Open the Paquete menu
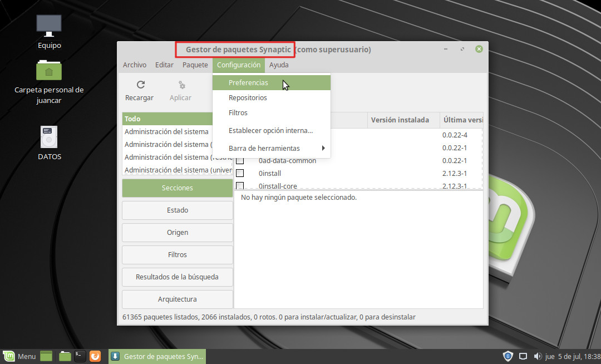601x364 pixels. (x=195, y=65)
